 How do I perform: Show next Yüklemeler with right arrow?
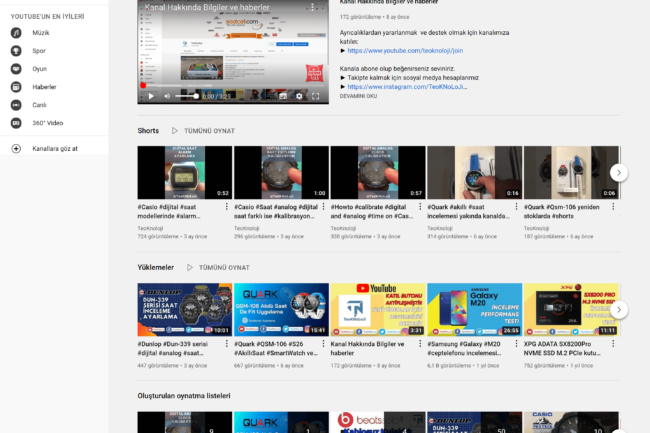(618, 310)
